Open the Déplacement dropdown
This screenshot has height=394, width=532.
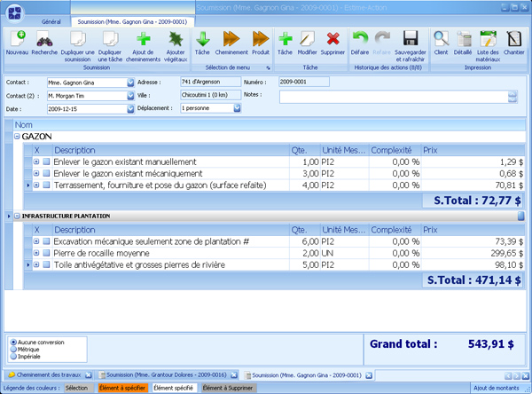(237, 108)
